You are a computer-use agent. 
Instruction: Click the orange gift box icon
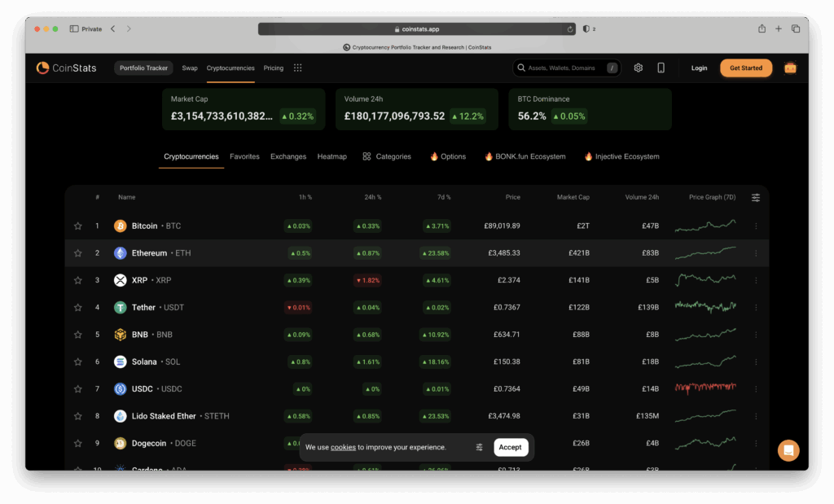(x=790, y=68)
